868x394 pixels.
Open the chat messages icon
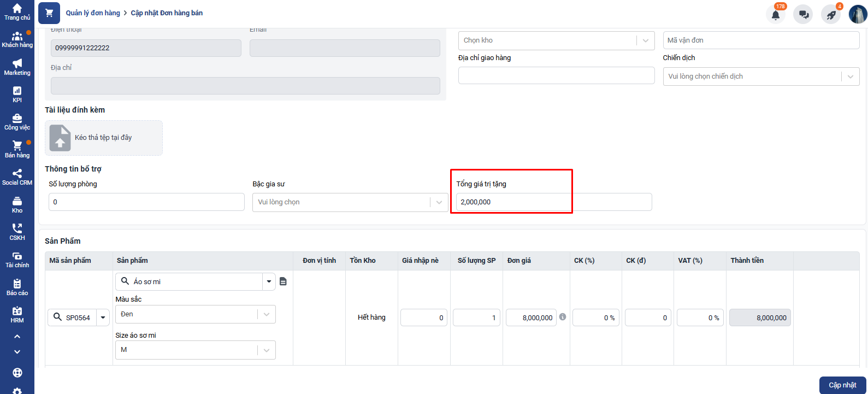[804, 15]
